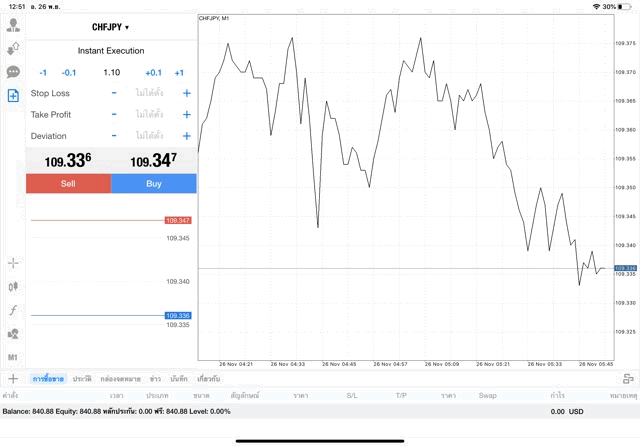Enable the crosshair cursor tool
Screen dimensions: 640x447
pos(13,263)
